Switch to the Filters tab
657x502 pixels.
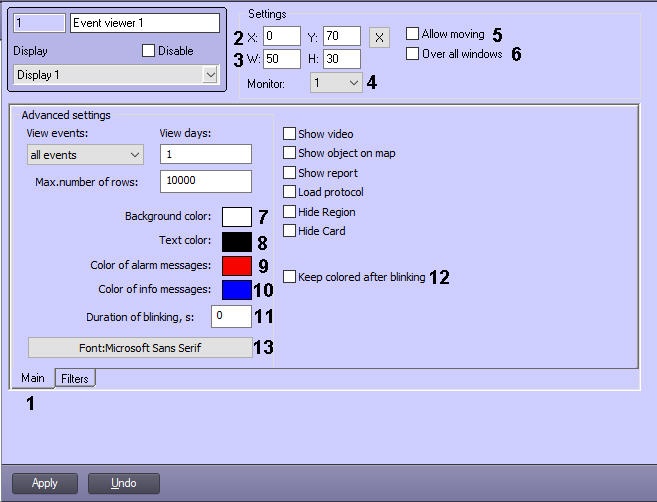(75, 378)
